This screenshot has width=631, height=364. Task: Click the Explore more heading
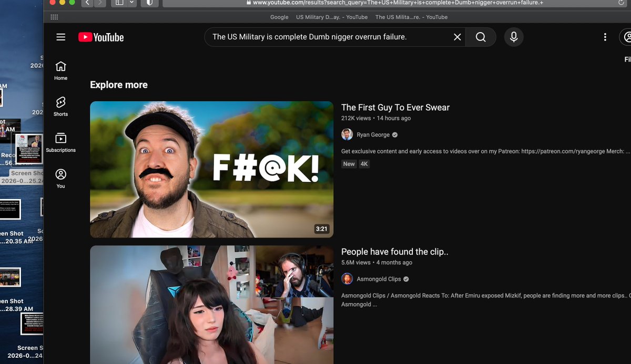[119, 85]
